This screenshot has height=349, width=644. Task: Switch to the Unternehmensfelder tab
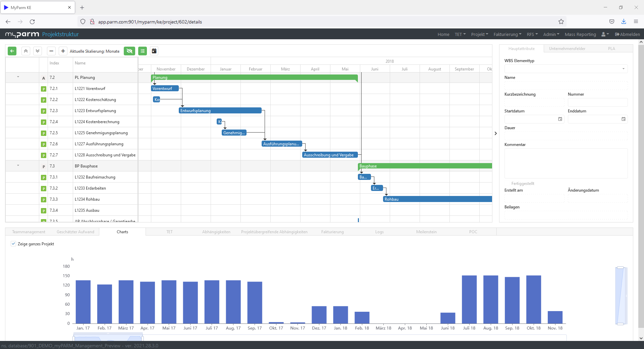(567, 48)
